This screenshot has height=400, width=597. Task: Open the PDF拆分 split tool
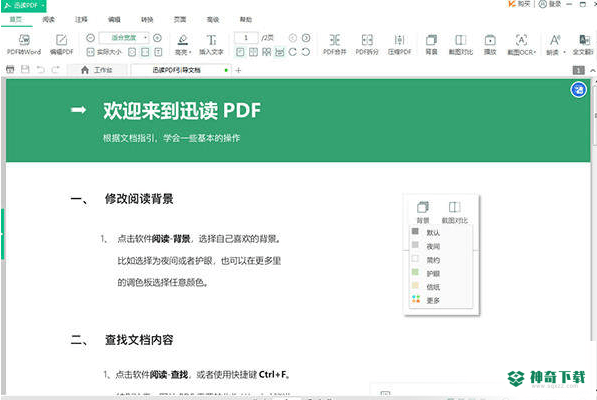[367, 45]
